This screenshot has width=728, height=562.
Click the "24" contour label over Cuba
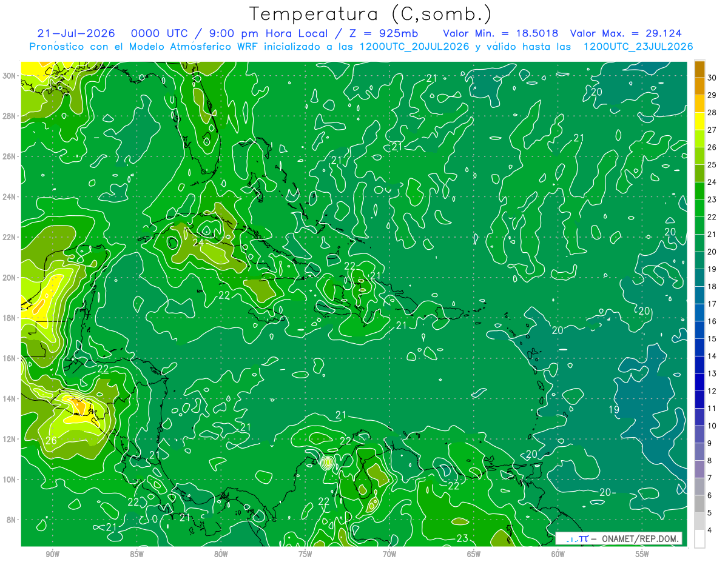tap(198, 243)
